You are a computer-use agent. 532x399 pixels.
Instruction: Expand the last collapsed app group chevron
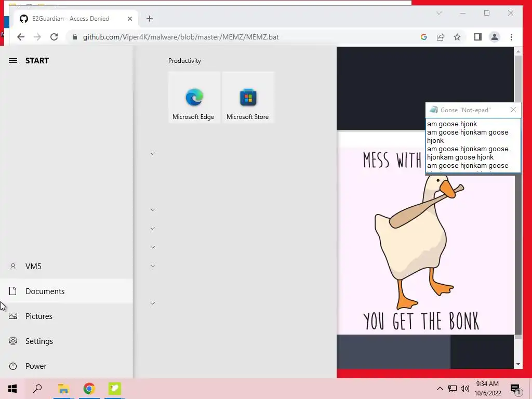coord(153,303)
